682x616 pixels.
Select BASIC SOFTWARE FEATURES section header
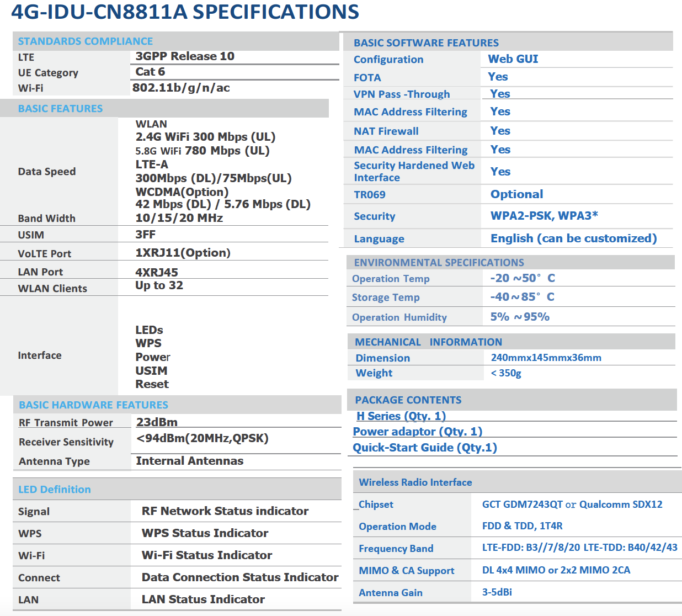(x=426, y=43)
